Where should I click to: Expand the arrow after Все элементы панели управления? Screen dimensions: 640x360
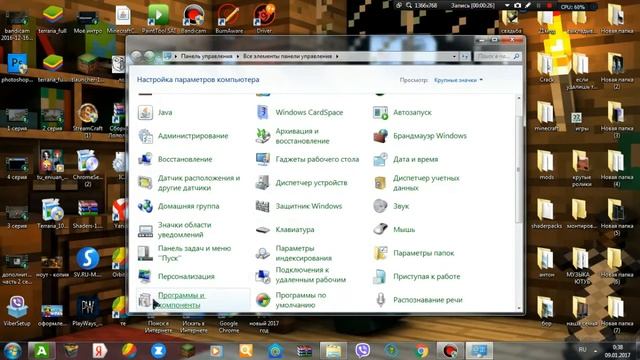337,56
